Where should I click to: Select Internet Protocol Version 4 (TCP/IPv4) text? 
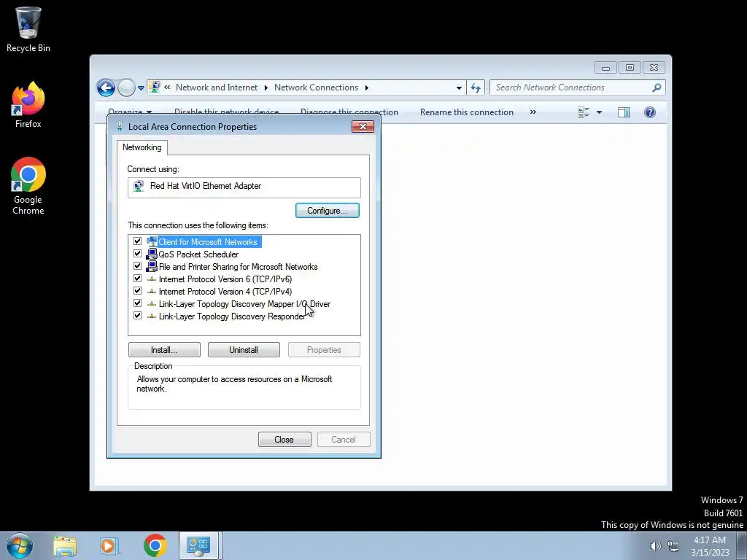coord(225,292)
